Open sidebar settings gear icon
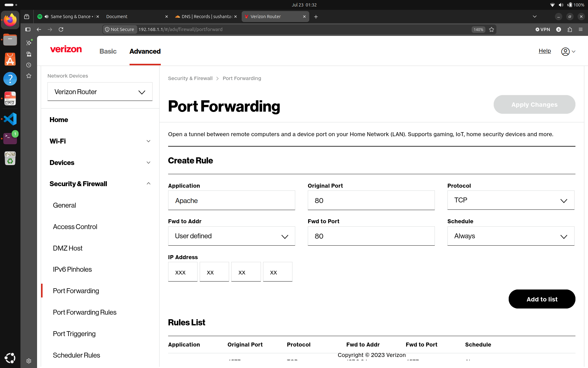Image resolution: width=588 pixels, height=368 pixels. [x=29, y=361]
